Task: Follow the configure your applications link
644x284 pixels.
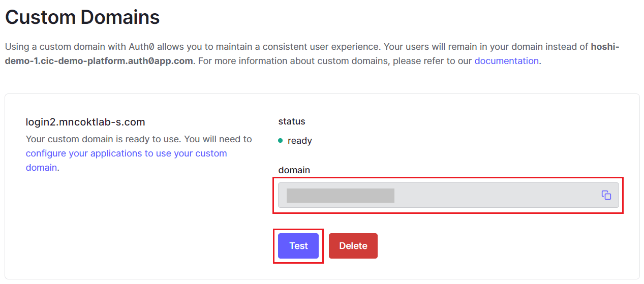Action: pos(126,153)
